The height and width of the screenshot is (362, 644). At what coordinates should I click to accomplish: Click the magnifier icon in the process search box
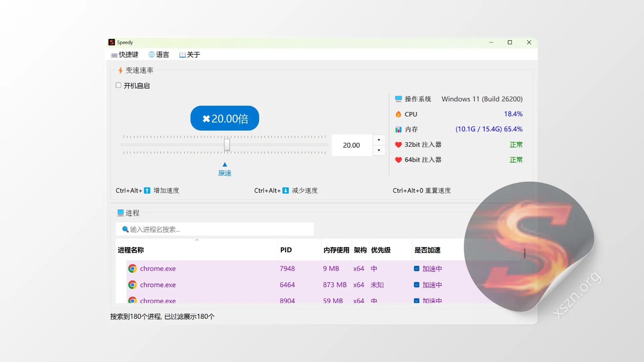125,229
